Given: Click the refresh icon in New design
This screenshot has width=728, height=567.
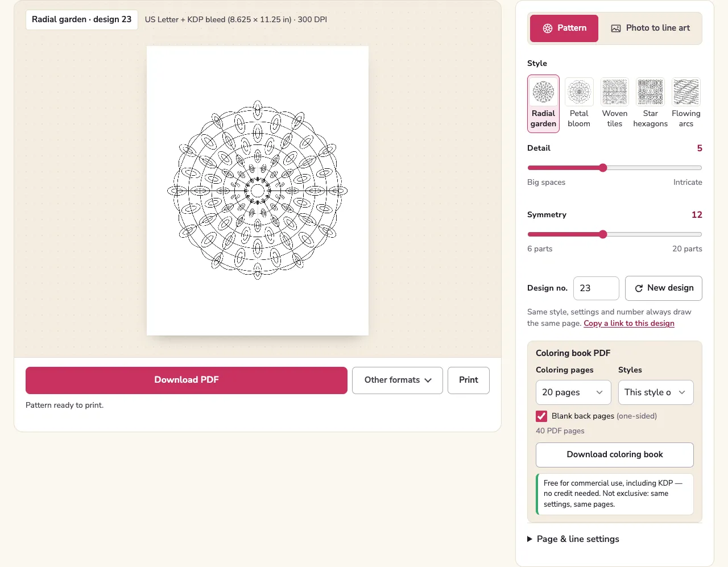Looking at the screenshot, I should 639,288.
